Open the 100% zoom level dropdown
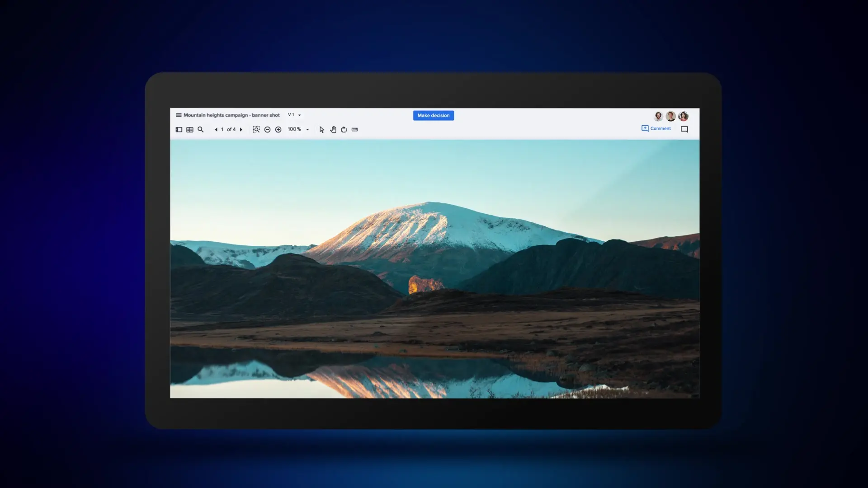Screen dimensions: 868x488 click(x=307, y=130)
